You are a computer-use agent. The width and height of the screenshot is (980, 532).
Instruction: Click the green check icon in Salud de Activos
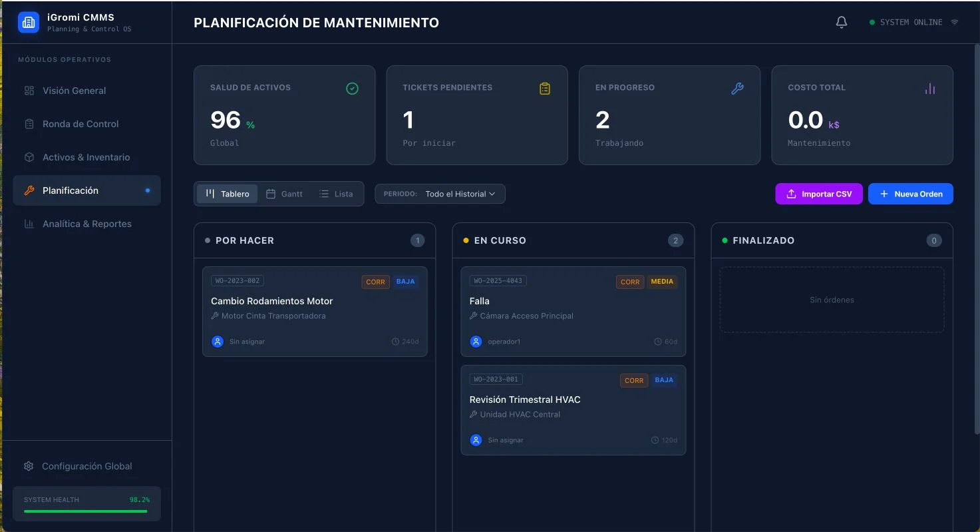[x=352, y=89]
